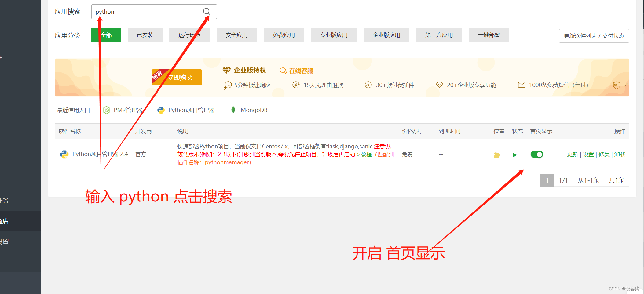Open the software store sidebar item
Viewport: 644px width, 294px height.
20,221
